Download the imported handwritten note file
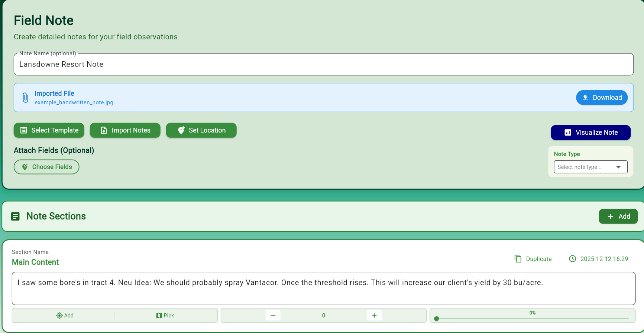This screenshot has height=333, width=644. pos(602,98)
